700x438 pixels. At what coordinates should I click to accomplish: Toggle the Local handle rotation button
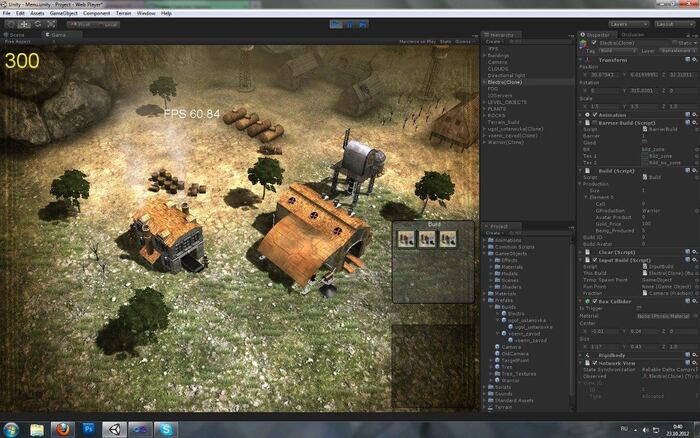point(107,25)
